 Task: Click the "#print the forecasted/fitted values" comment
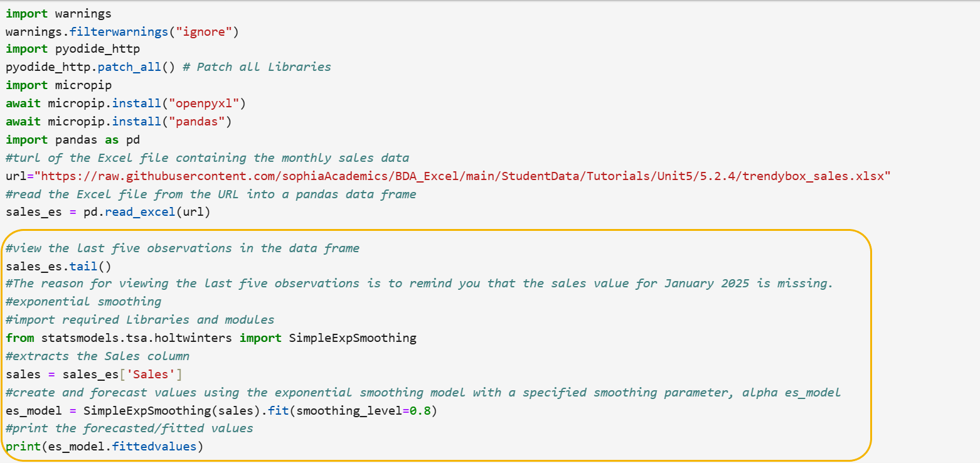pos(129,428)
